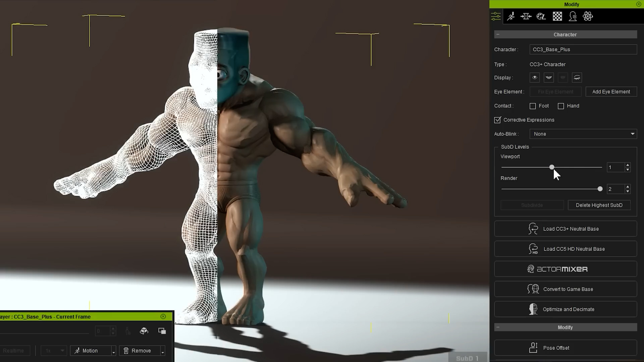Open the Remove button dropdown arrow
The width and height of the screenshot is (644, 362).
(163, 351)
